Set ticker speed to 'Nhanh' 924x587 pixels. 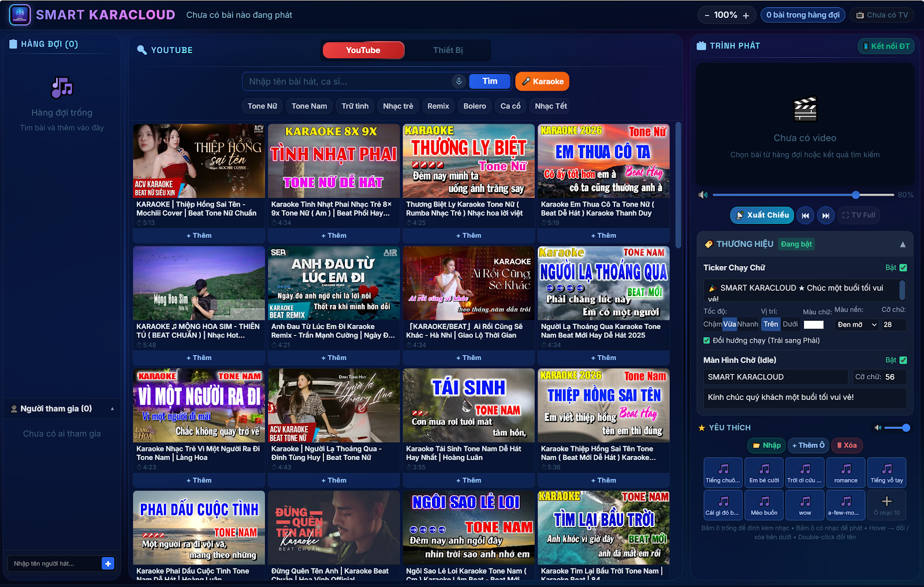[x=748, y=324]
